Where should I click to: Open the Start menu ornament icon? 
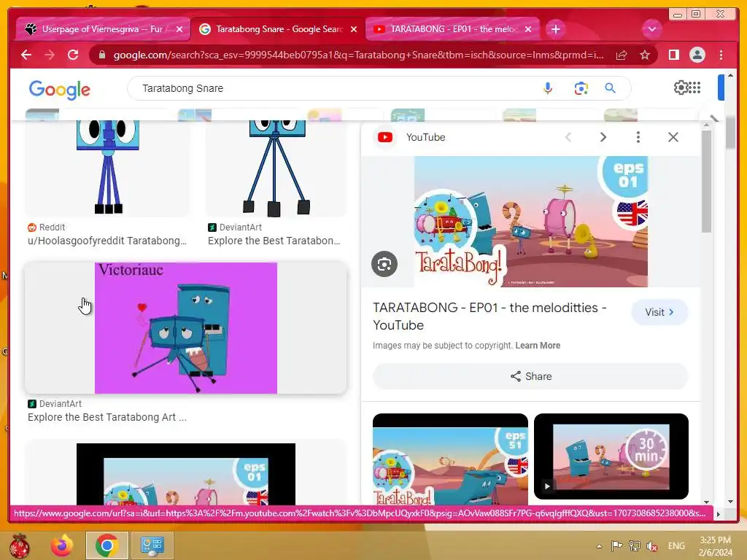[20, 545]
